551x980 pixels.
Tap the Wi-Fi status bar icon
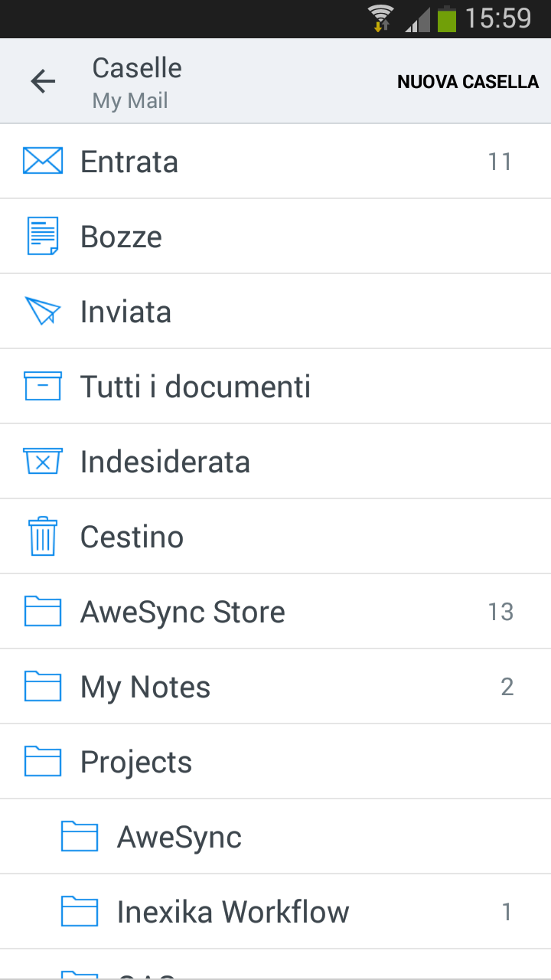tap(379, 18)
